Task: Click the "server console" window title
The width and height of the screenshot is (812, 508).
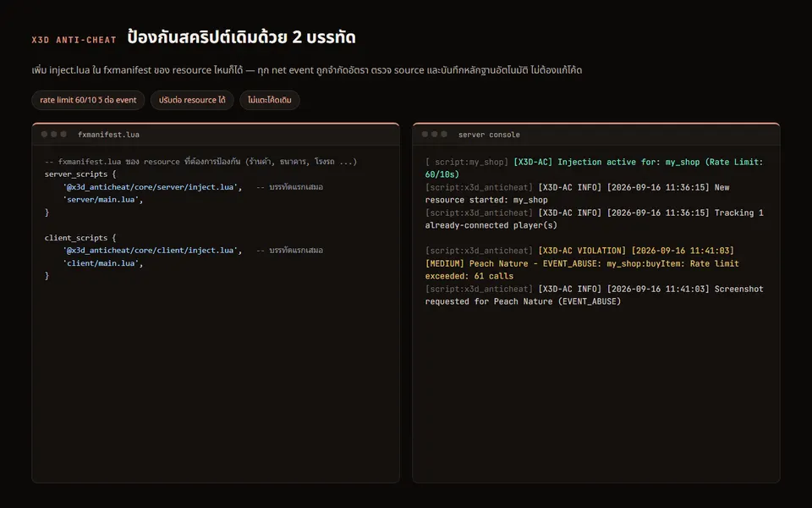Action: coord(489,135)
